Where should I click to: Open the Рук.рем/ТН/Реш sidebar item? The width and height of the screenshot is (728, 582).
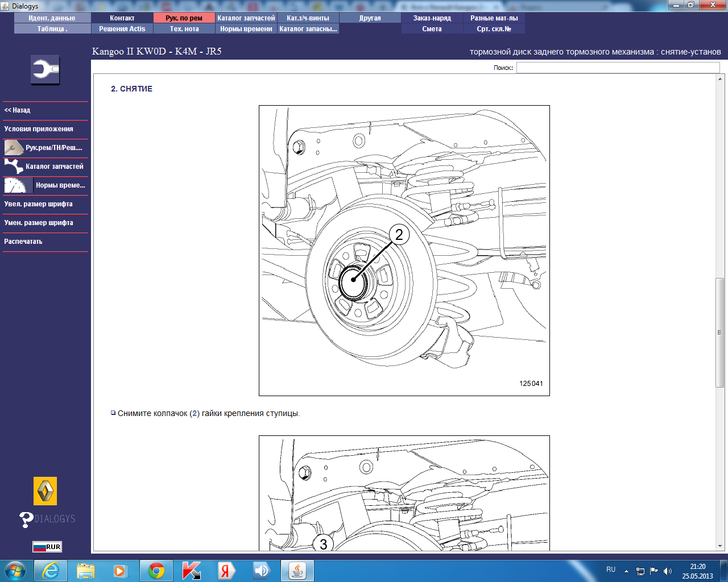[x=45, y=148]
